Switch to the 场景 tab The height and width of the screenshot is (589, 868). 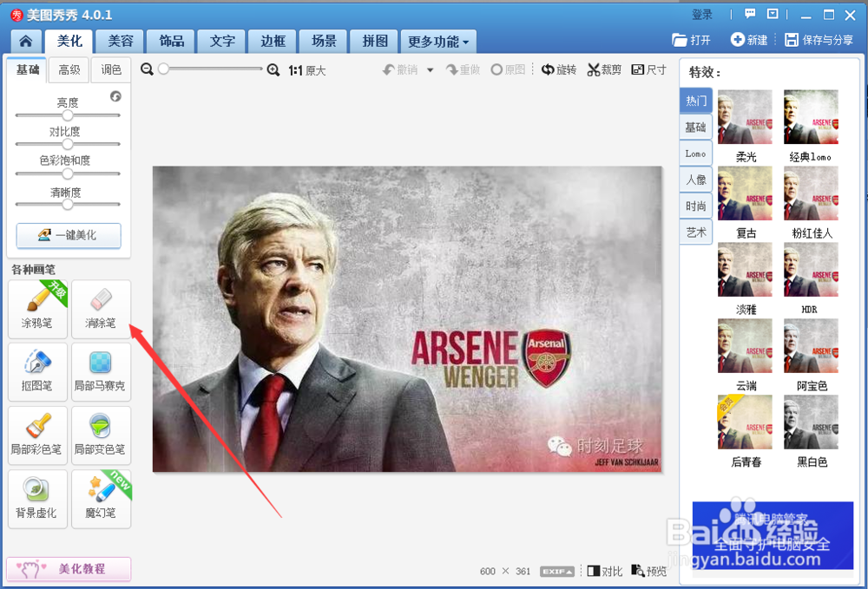(x=324, y=42)
